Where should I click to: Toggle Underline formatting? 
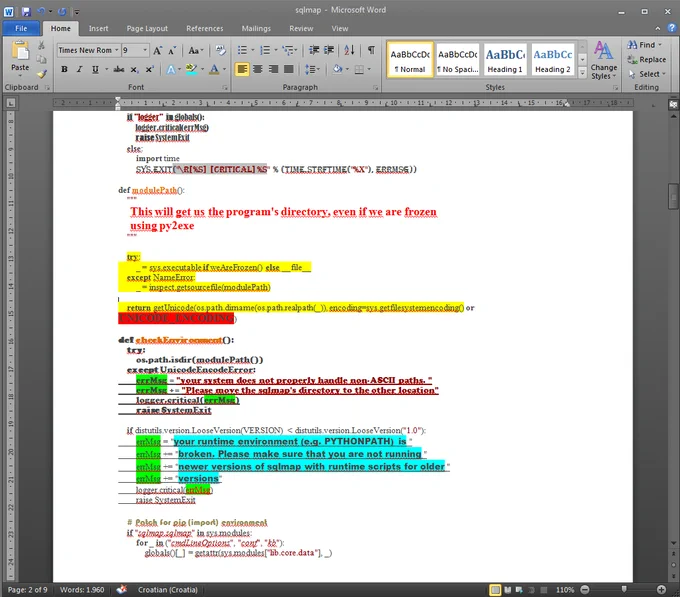coord(95,69)
